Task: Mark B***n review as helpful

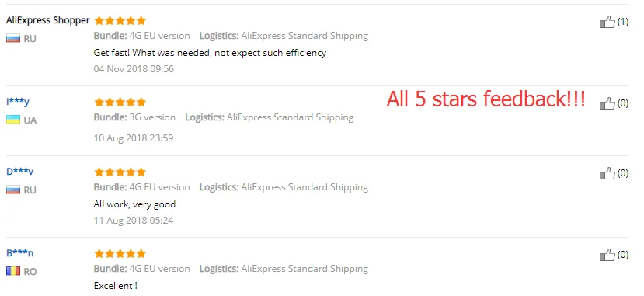Action: pyautogui.click(x=607, y=255)
